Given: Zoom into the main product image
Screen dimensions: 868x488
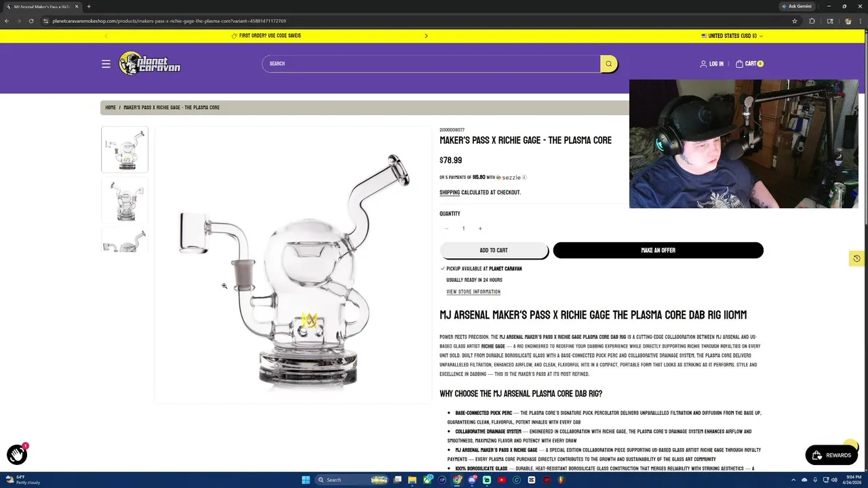Looking at the screenshot, I should (x=293, y=265).
